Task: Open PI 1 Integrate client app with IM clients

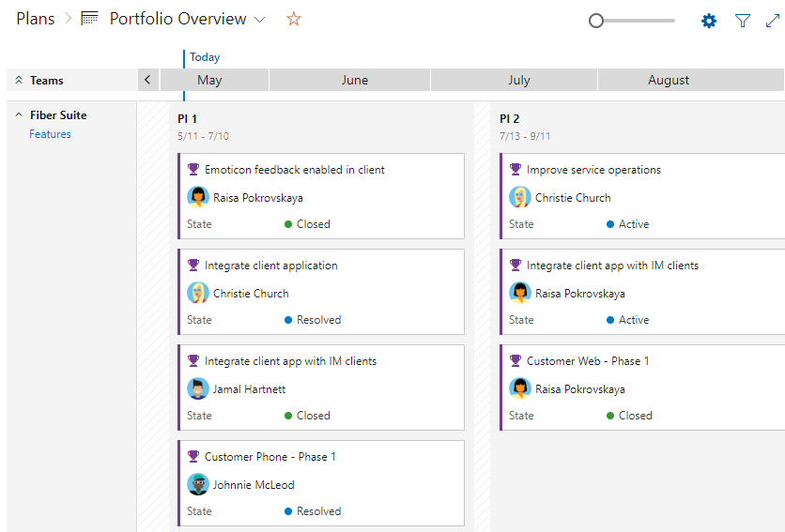Action: tap(290, 361)
